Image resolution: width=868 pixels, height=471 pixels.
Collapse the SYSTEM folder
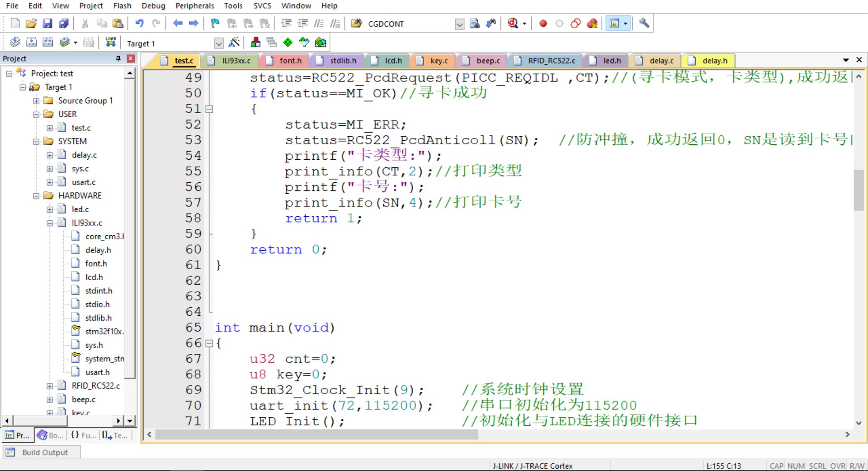37,141
